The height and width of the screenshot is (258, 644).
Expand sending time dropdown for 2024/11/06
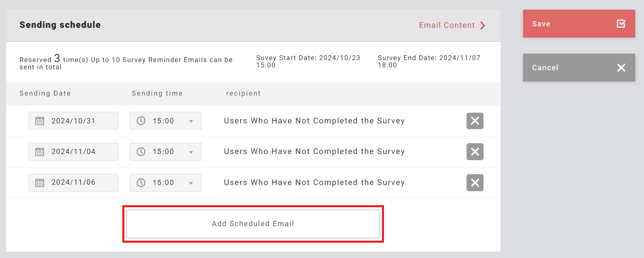191,183
